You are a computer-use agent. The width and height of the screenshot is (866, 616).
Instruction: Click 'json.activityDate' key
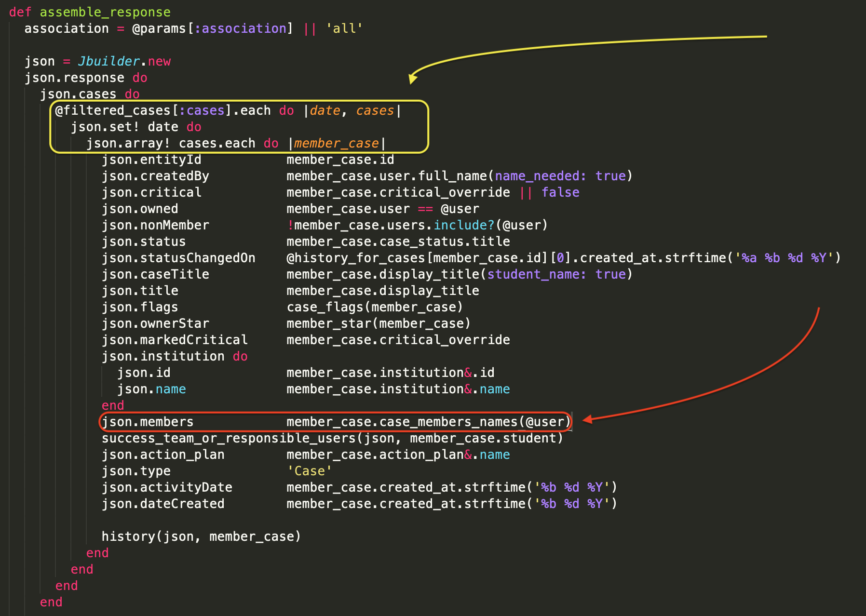(x=167, y=487)
